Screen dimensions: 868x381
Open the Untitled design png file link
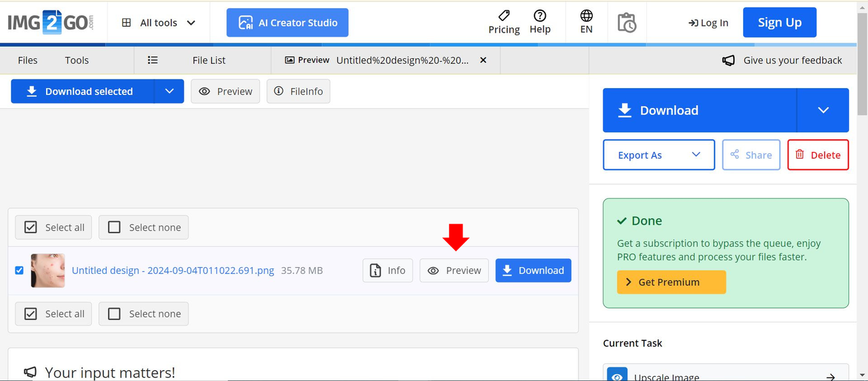pos(173,270)
